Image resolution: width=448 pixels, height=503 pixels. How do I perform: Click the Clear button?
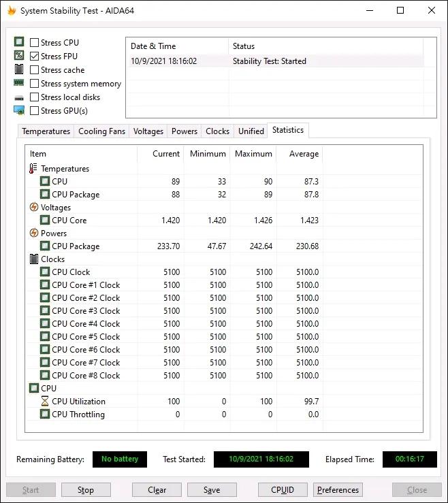[x=157, y=490]
